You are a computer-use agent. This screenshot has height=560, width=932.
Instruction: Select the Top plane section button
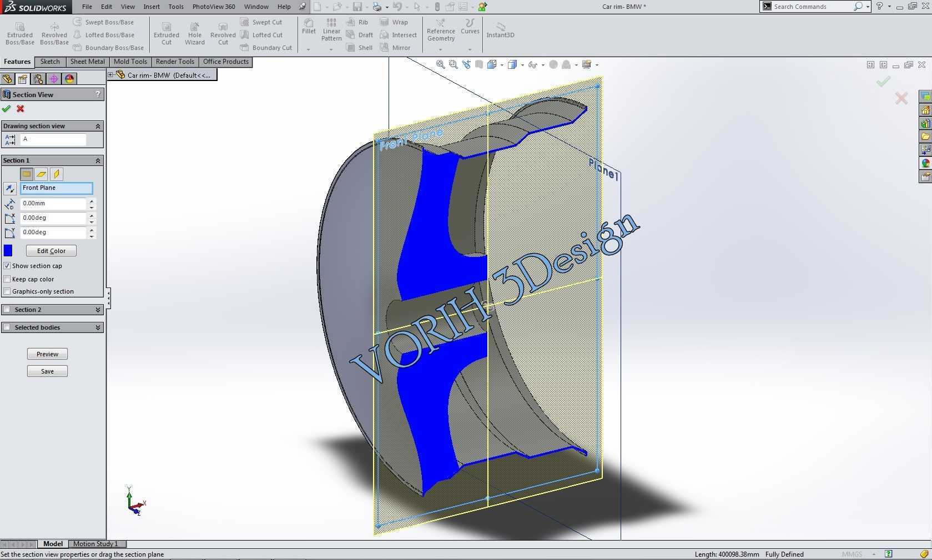click(41, 174)
